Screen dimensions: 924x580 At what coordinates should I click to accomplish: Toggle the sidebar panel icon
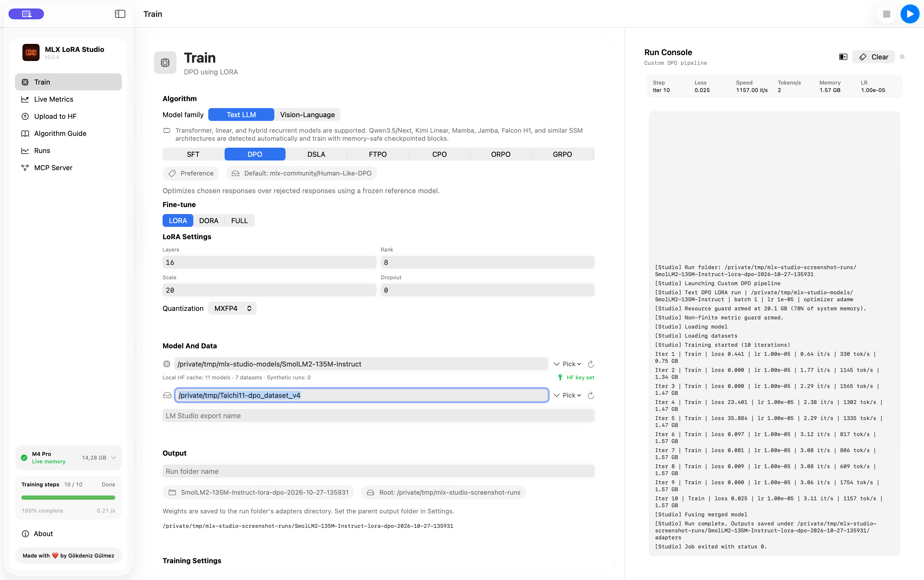point(120,14)
